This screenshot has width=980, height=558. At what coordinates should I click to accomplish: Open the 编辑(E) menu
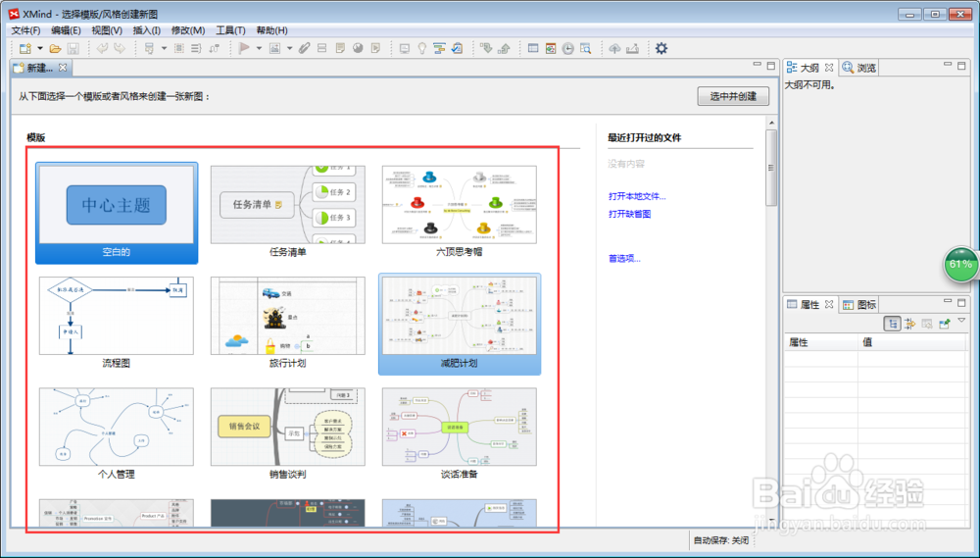tap(66, 30)
